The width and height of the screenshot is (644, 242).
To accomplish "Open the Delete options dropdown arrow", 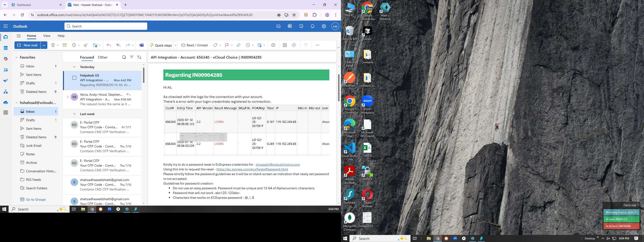I will pyautogui.click(x=58, y=45).
